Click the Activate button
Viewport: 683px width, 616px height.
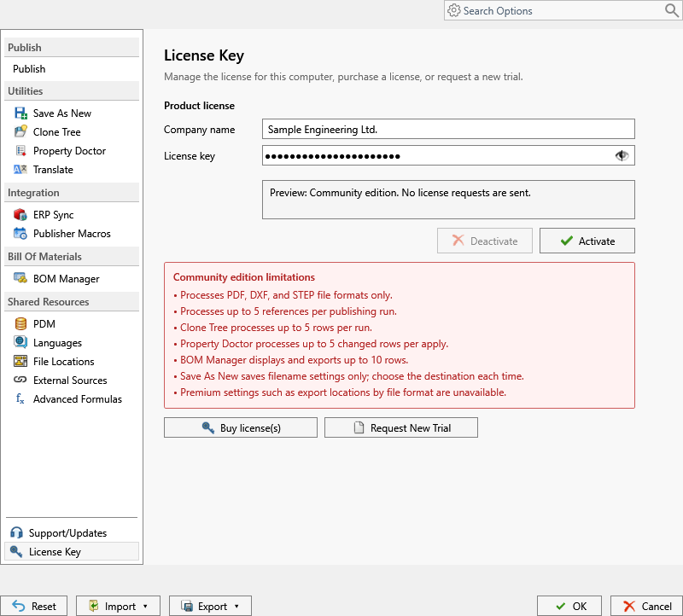pyautogui.click(x=587, y=241)
